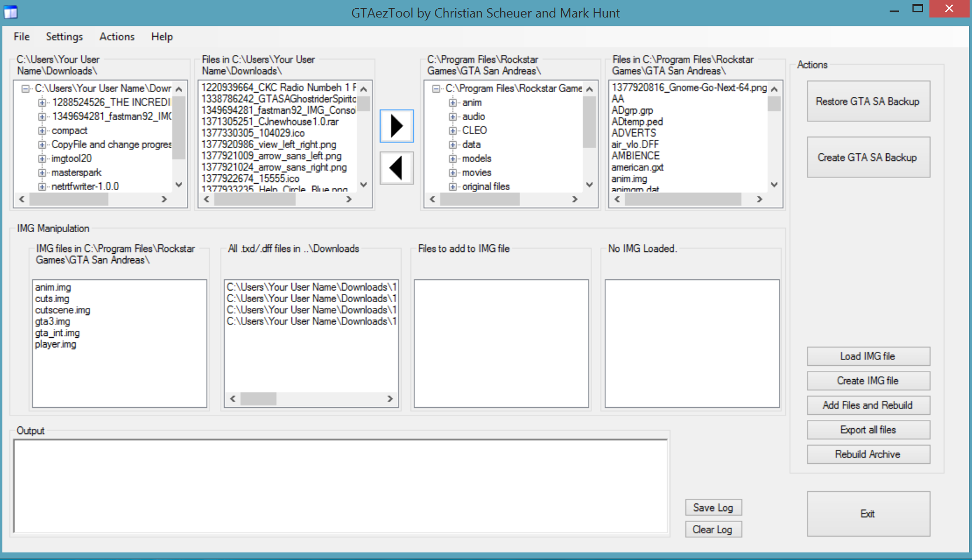972x560 pixels.
Task: Open the Settings menu
Action: [x=64, y=37]
